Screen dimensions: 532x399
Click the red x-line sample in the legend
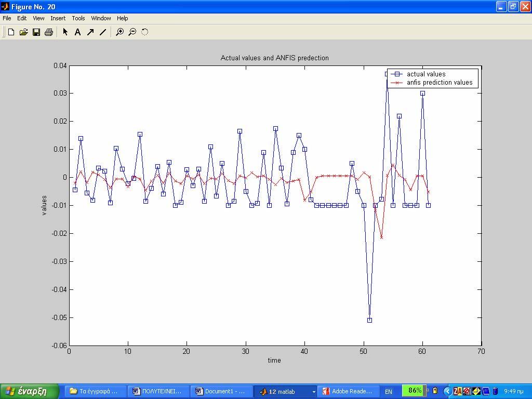[396, 83]
